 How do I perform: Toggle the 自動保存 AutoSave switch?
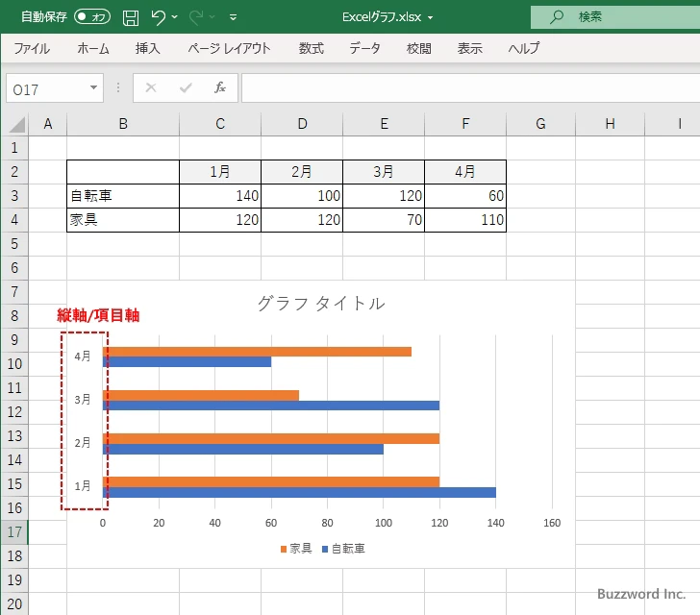coord(92,17)
